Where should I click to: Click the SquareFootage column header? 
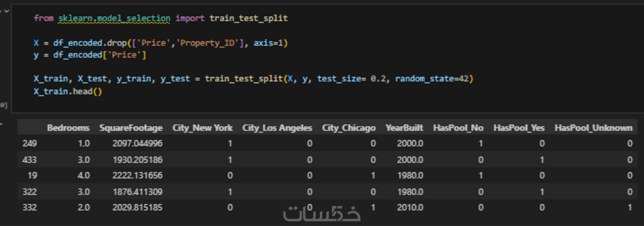point(131,128)
